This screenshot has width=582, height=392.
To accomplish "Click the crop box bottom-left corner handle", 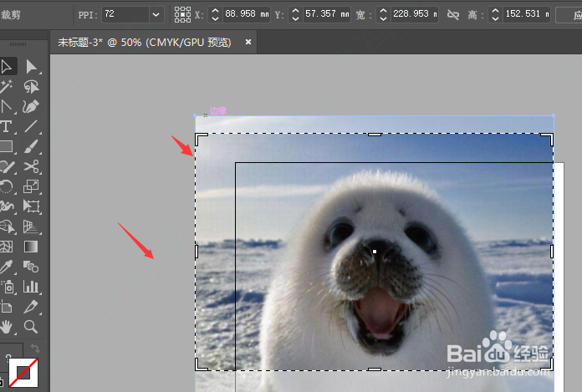I will 201,365.
